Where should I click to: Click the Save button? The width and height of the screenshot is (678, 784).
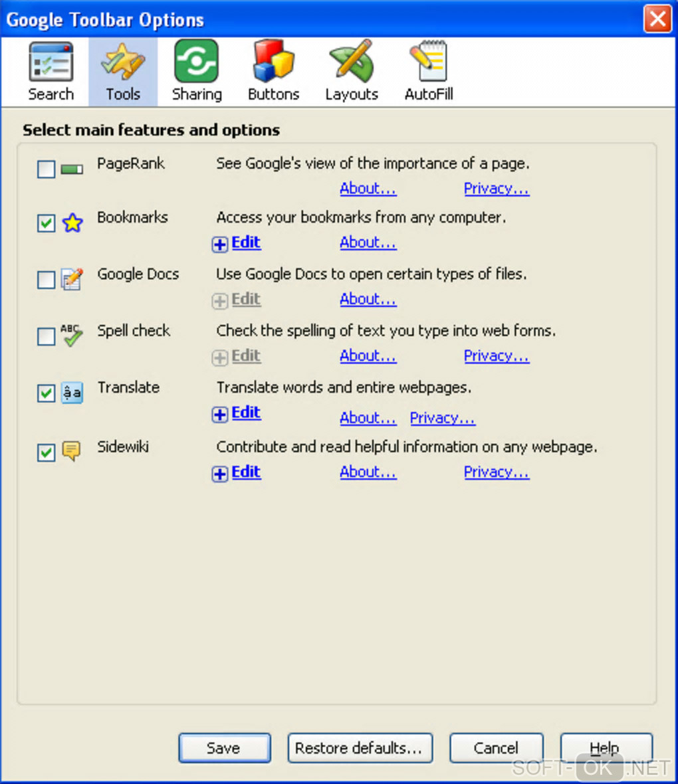point(224,748)
